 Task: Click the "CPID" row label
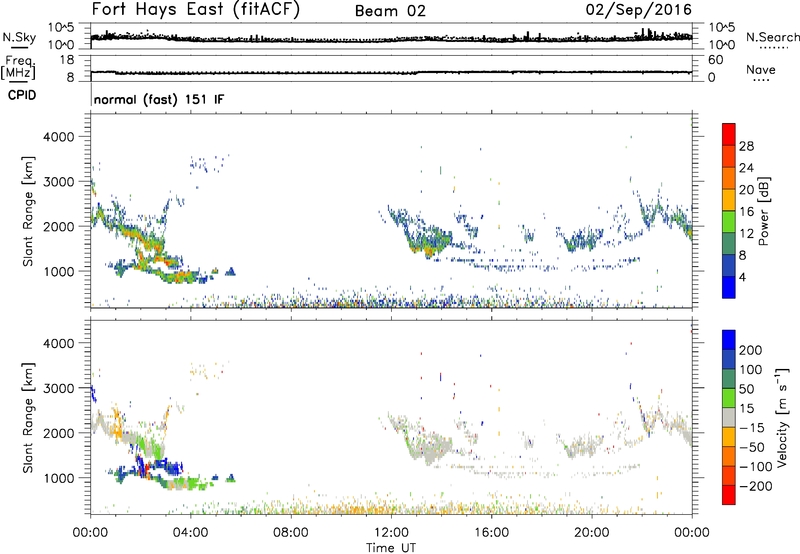point(22,95)
